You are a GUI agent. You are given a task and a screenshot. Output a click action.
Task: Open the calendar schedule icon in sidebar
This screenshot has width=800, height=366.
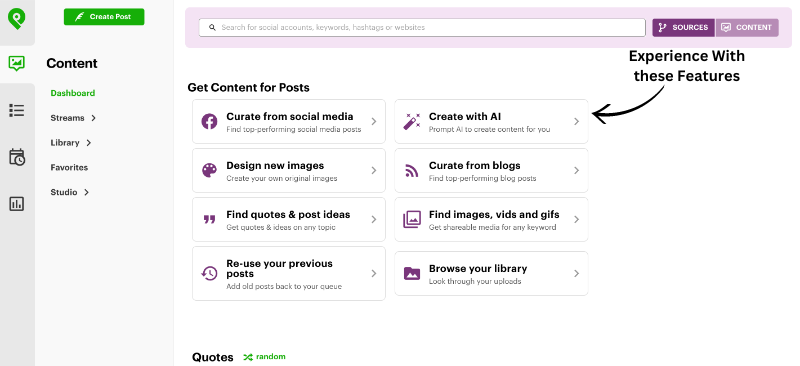click(17, 157)
